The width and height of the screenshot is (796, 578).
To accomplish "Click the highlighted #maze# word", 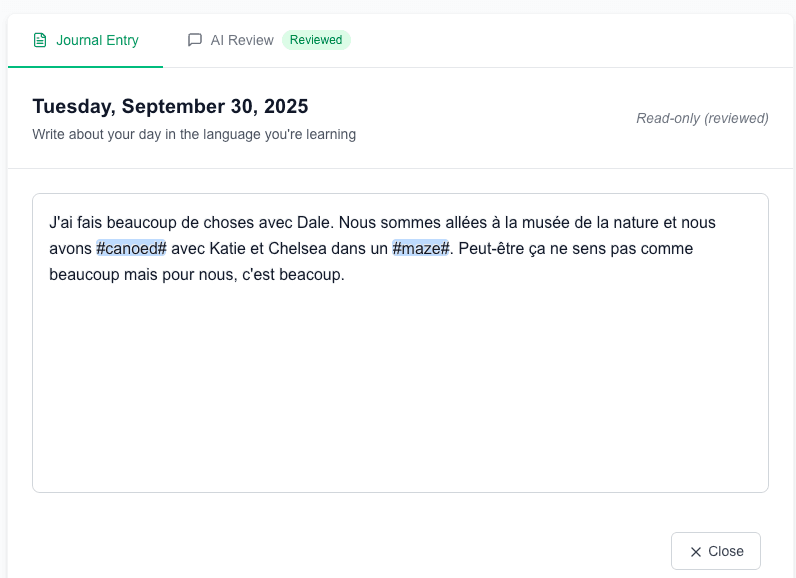I will click(421, 249).
